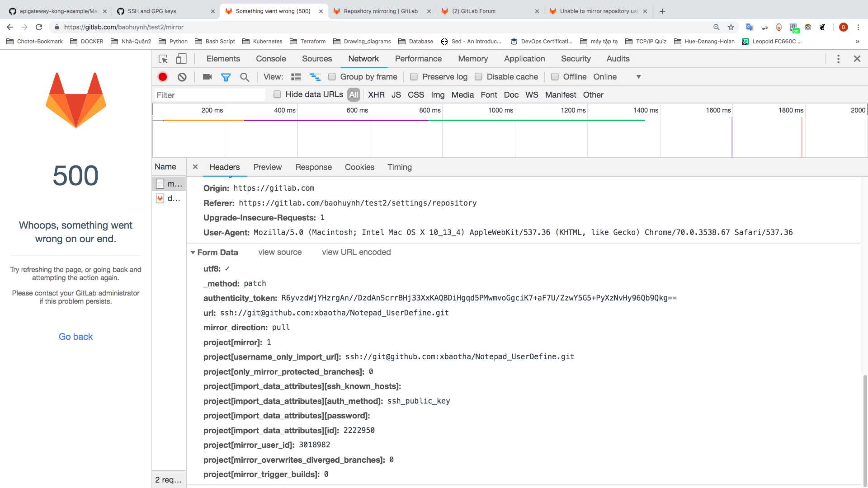This screenshot has height=488, width=868.
Task: Enable capture screenshots with the camera icon
Action: click(207, 77)
